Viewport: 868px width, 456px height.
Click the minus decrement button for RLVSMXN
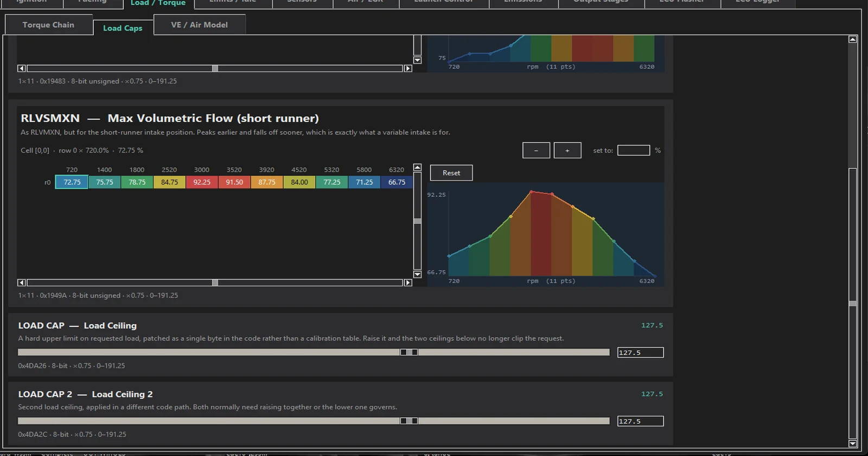click(536, 150)
